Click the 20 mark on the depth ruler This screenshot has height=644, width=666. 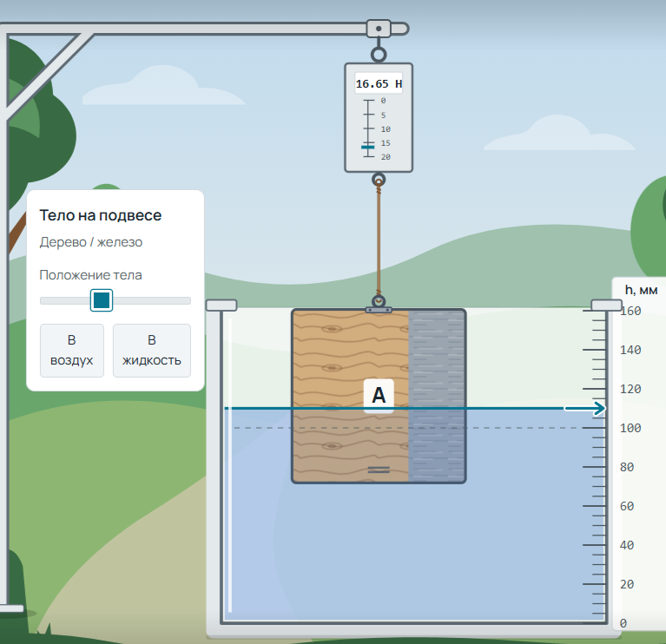[627, 584]
